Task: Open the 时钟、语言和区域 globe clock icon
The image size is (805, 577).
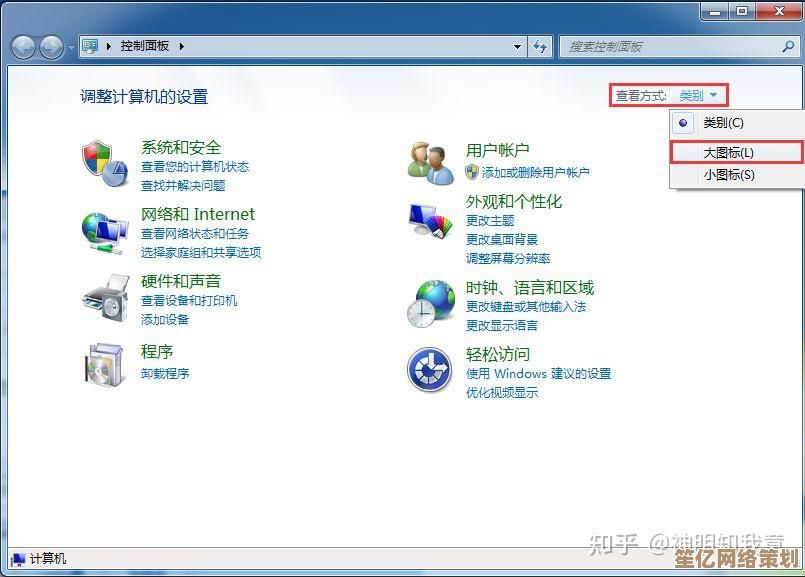Action: click(x=431, y=302)
